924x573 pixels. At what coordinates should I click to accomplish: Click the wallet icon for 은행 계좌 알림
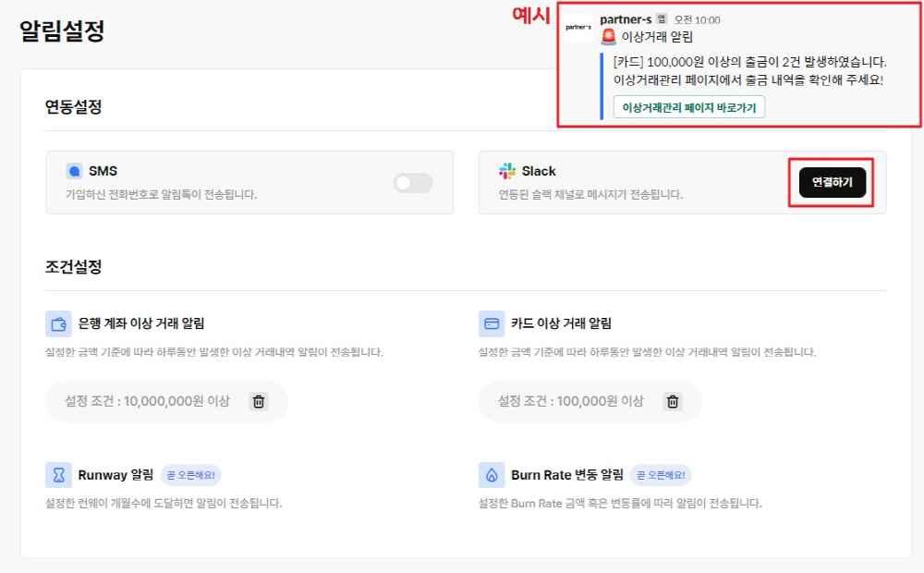[x=58, y=323]
